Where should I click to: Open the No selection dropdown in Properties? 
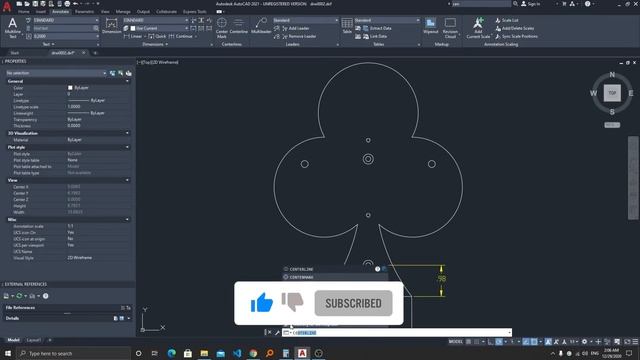pos(56,73)
